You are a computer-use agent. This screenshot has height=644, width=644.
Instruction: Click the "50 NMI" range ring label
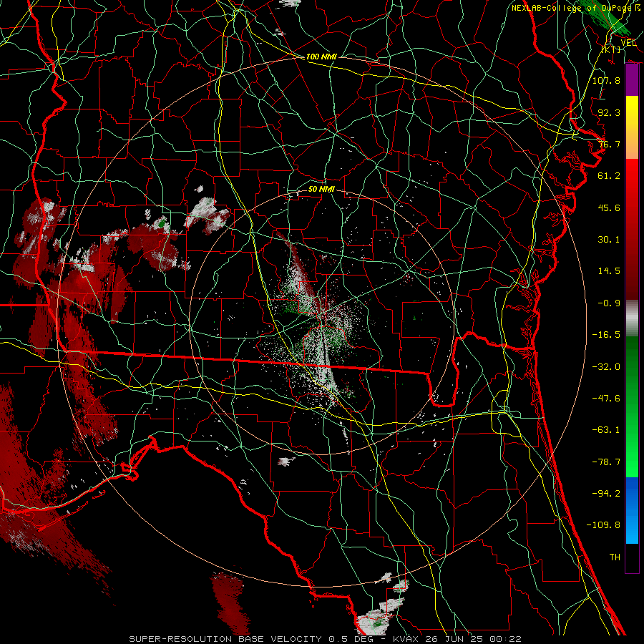coord(321,189)
